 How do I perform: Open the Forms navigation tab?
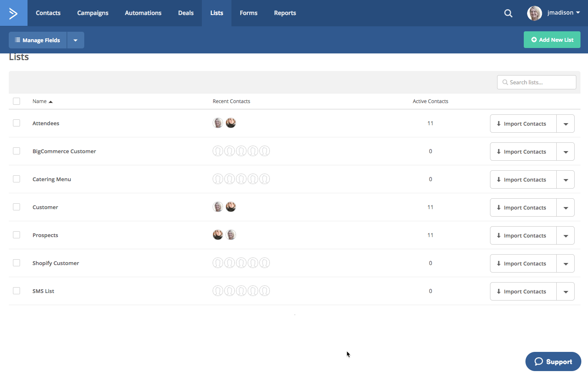click(x=249, y=13)
